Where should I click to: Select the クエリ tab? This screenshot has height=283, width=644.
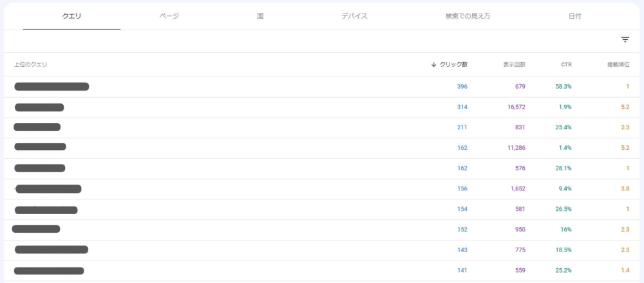tap(72, 17)
